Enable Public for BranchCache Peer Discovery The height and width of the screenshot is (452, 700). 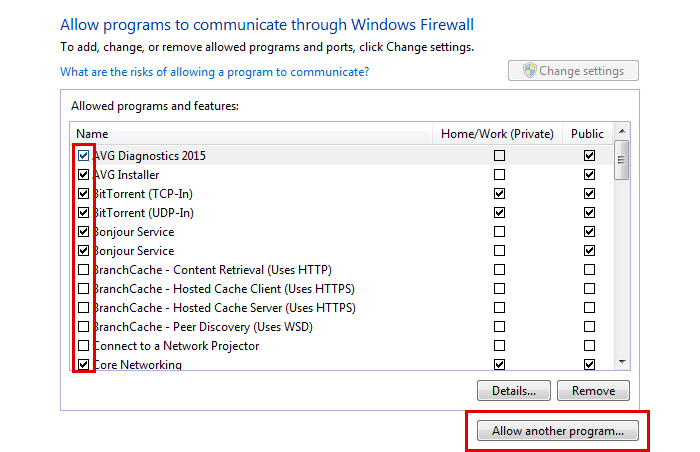[589, 327]
